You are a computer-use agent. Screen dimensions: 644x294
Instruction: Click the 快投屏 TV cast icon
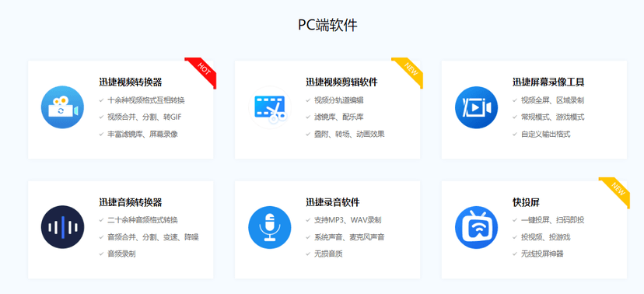tap(477, 226)
